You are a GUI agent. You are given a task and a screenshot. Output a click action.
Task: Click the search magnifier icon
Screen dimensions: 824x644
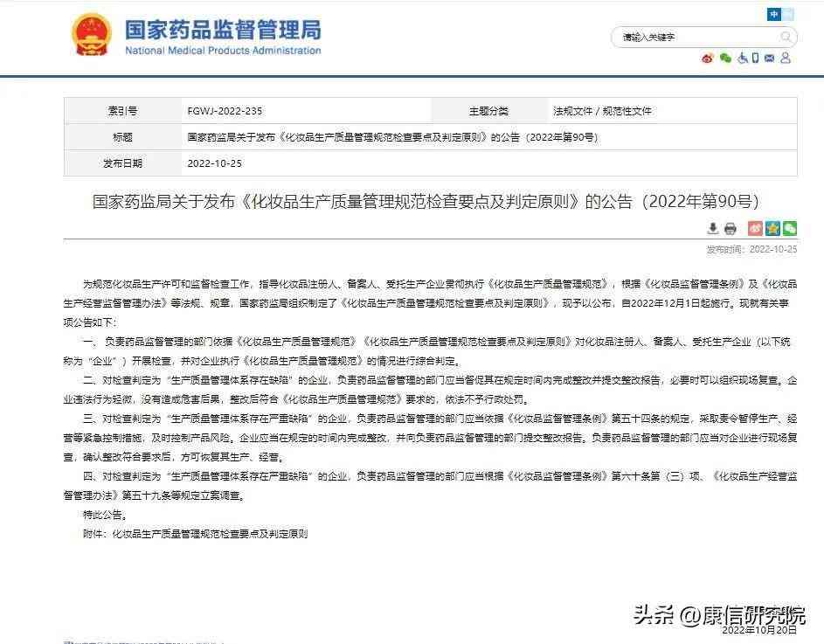(x=786, y=38)
